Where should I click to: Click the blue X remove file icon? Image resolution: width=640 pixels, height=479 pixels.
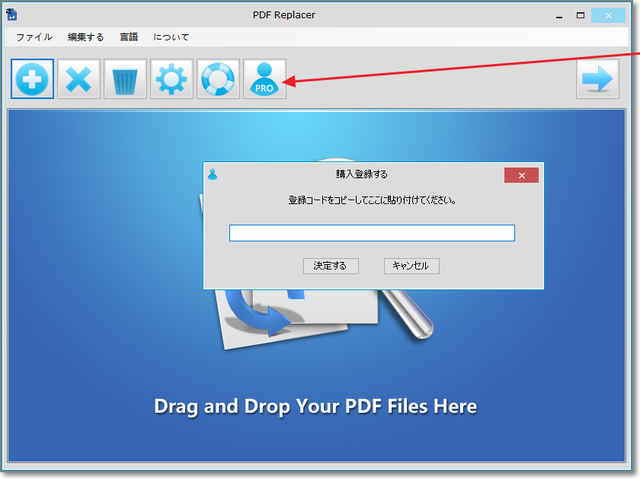78,79
